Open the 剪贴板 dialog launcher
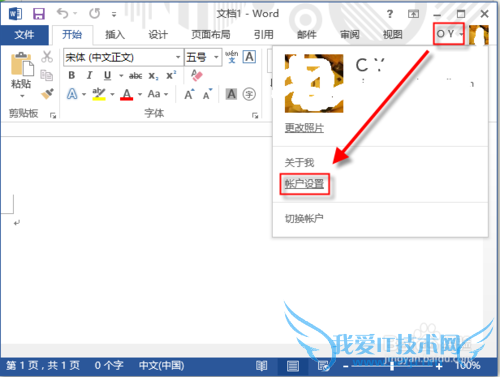The image size is (500, 377). tap(53, 115)
